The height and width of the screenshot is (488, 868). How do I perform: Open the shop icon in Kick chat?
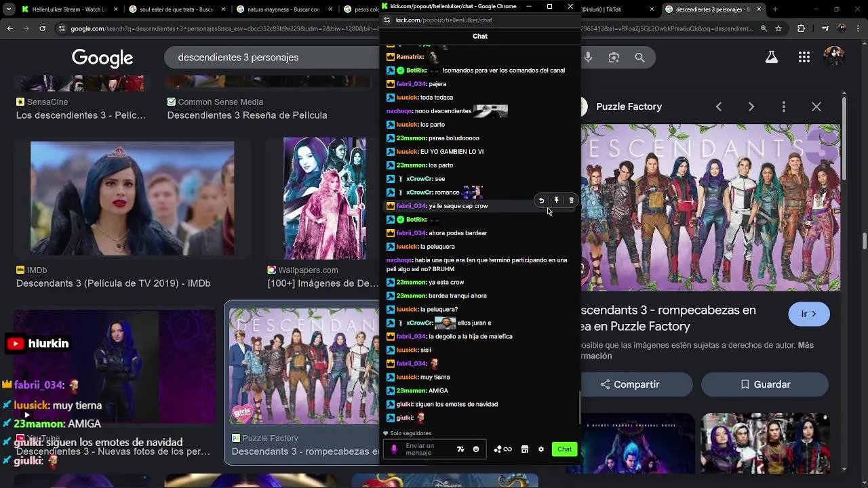pos(524,449)
